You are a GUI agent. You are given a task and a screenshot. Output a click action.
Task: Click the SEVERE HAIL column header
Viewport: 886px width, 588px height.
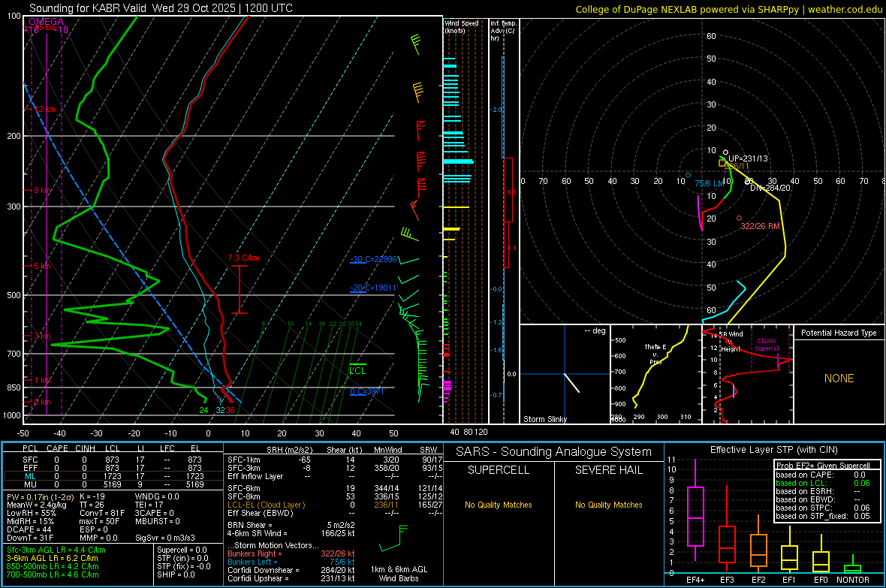pyautogui.click(x=608, y=470)
